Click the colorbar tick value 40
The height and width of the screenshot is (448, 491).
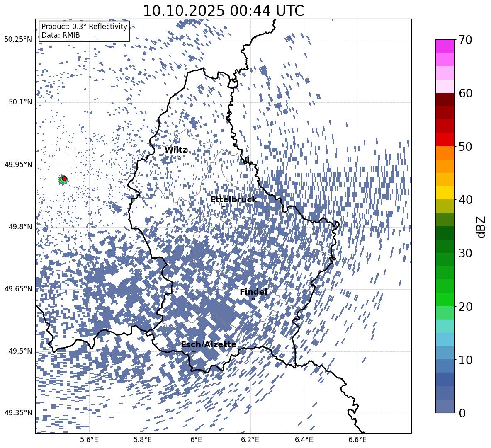coord(465,200)
